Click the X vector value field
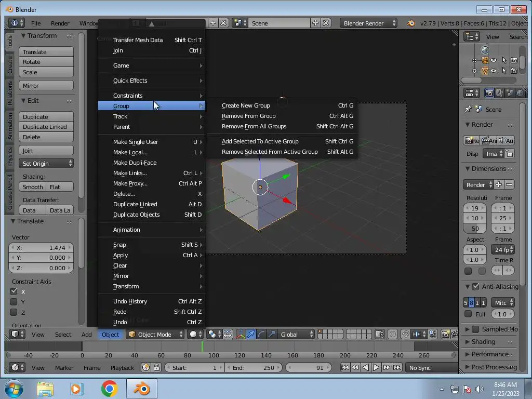Image resolution: width=532 pixels, height=399 pixels. tap(41, 248)
